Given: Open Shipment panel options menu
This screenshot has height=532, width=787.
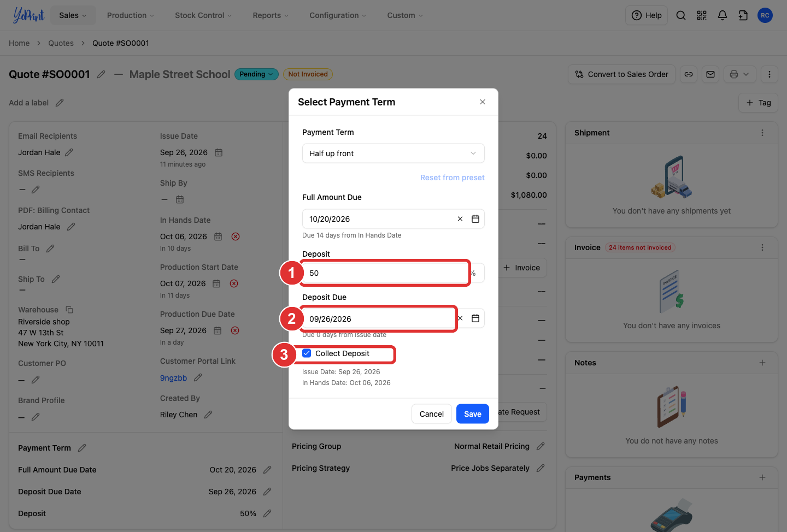Looking at the screenshot, I should 762,133.
